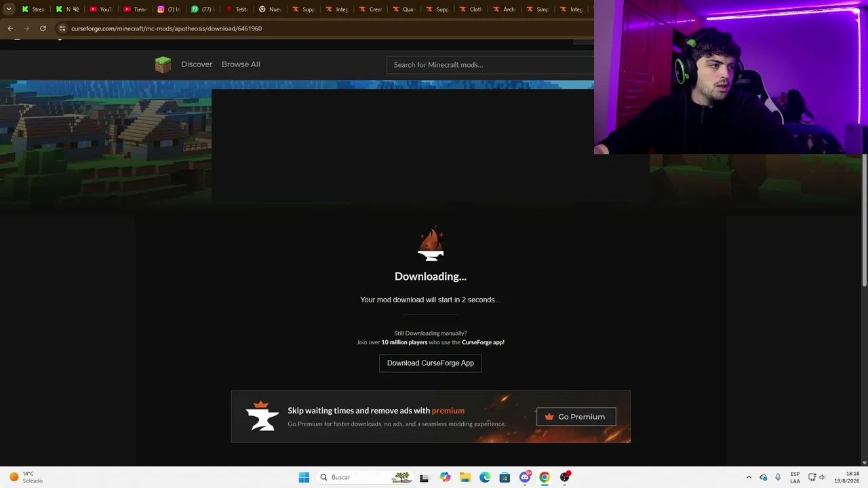Go forward in browser history
This screenshot has height=488, width=868.
click(26, 28)
